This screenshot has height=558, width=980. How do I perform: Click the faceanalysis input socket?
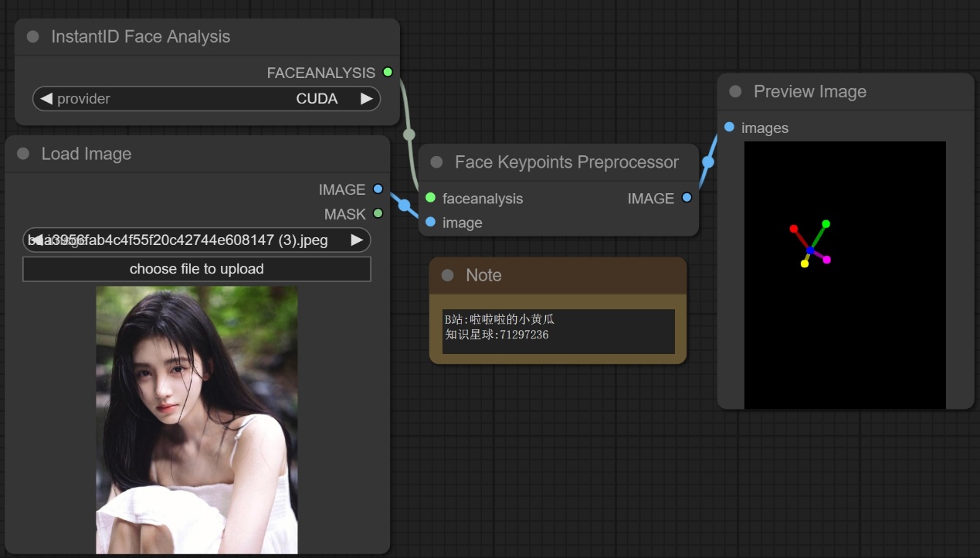coord(430,198)
